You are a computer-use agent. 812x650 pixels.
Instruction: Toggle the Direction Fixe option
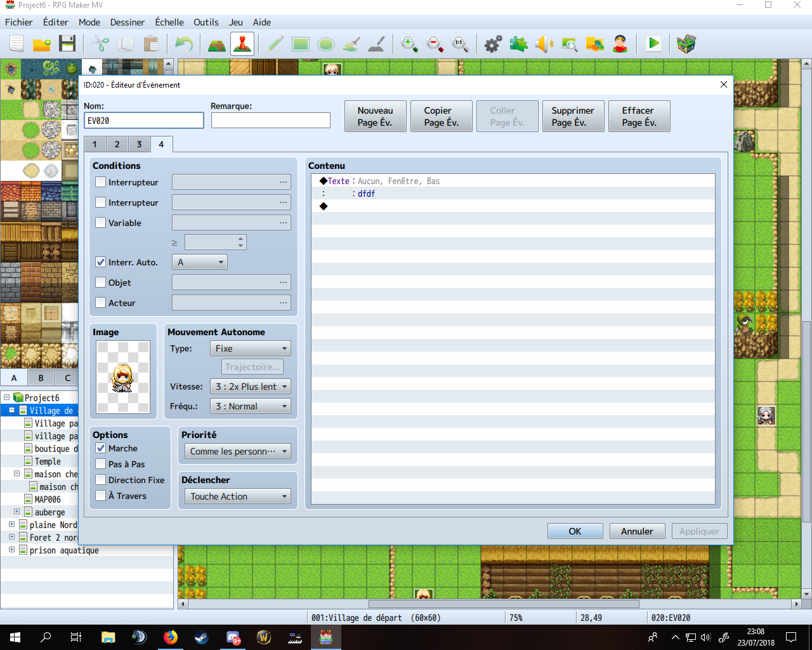point(100,480)
